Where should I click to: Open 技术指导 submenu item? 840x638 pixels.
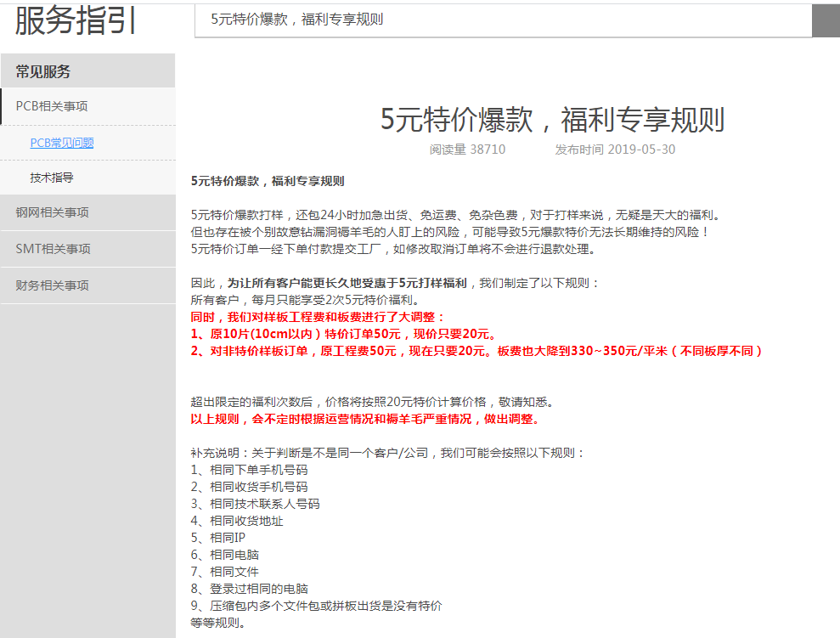pos(52,178)
